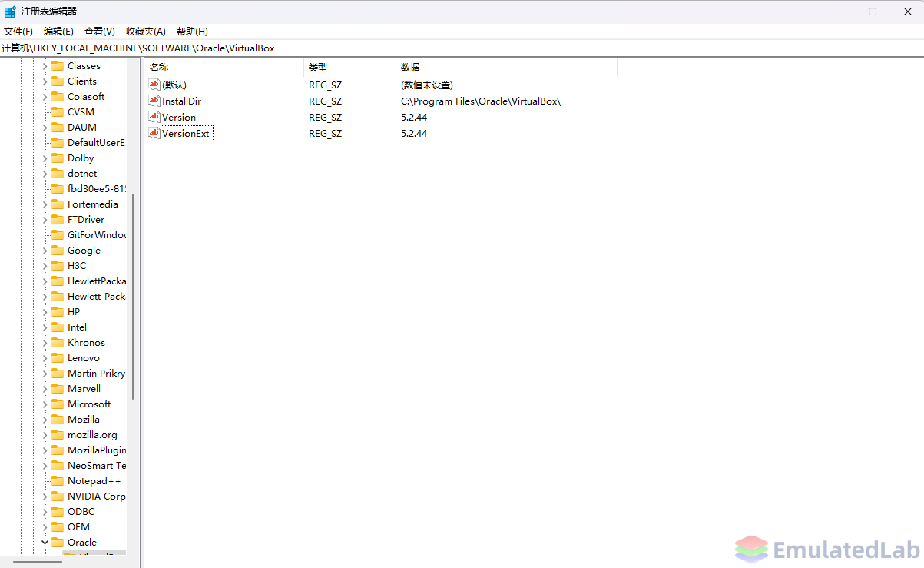Expand the Colasoft key
This screenshot has width=924, height=568.
click(x=45, y=97)
